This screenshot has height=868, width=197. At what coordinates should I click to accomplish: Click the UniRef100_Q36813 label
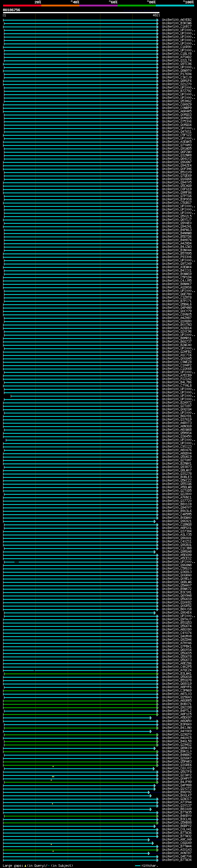coord(177,572)
